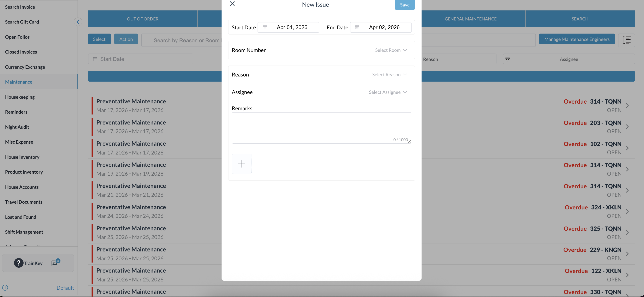Close the New Issue dialog
644x297 pixels.
232,4
